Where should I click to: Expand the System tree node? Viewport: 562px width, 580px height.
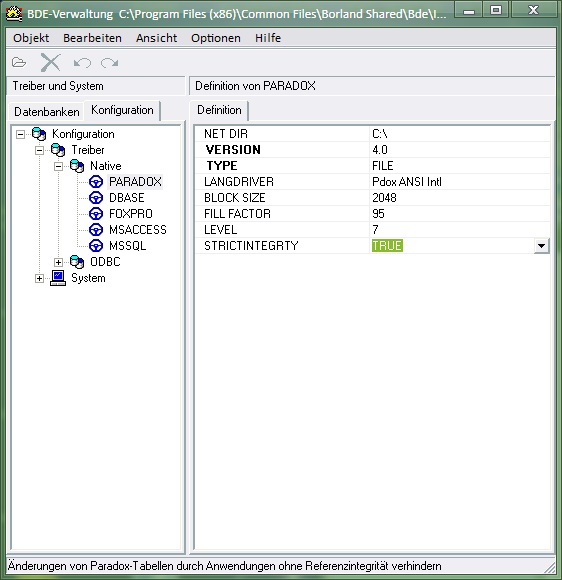[40, 278]
